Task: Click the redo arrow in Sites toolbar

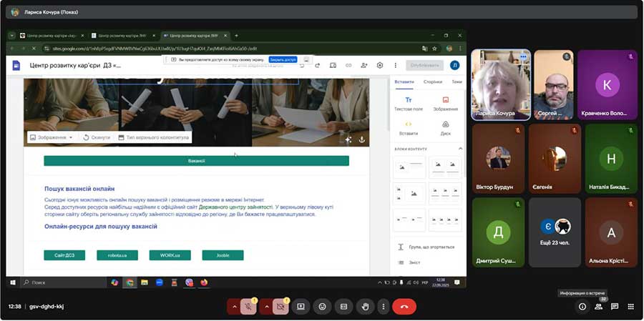Action: pyautogui.click(x=317, y=65)
